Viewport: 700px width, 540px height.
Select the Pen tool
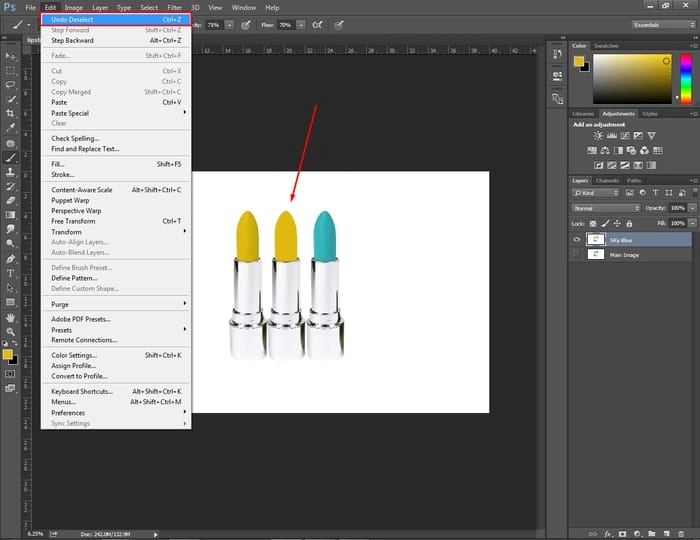[10, 258]
